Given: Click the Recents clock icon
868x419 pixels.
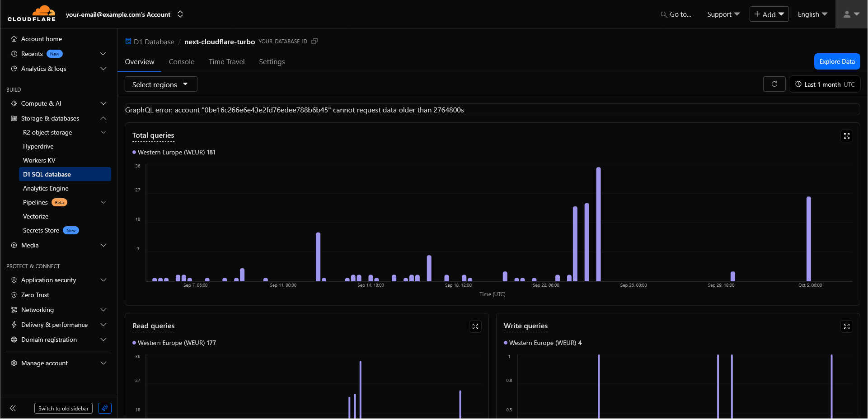Looking at the screenshot, I should click(14, 54).
